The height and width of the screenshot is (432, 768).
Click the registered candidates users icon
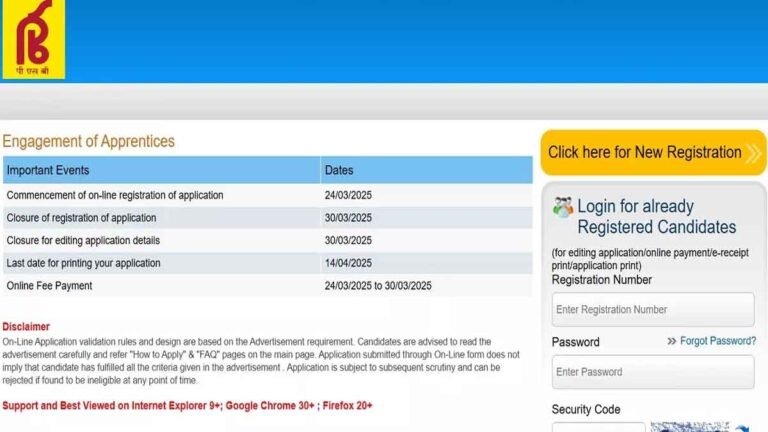point(563,208)
